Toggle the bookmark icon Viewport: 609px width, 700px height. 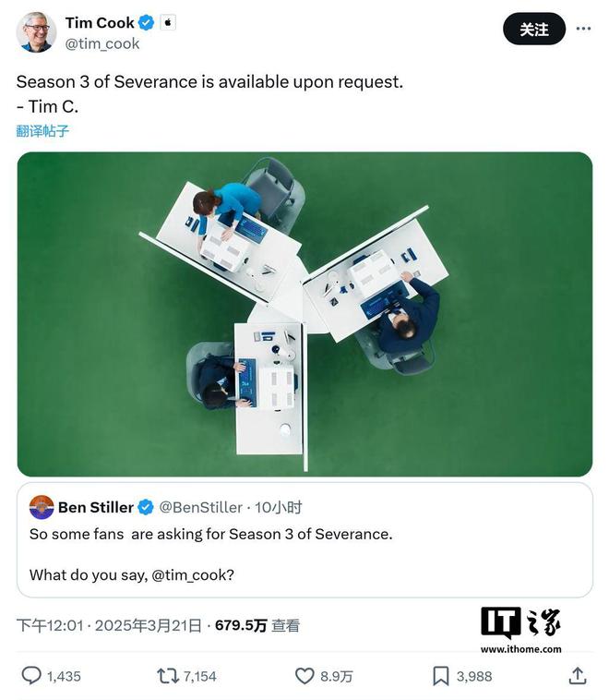(x=441, y=676)
